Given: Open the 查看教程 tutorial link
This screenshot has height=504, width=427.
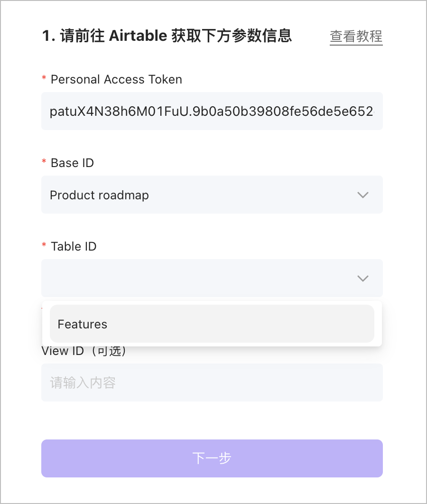Looking at the screenshot, I should 356,37.
